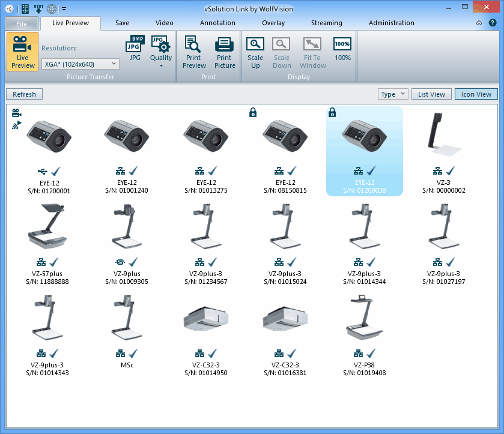Switch to the Save tab
This screenshot has height=434, width=504.
[122, 23]
